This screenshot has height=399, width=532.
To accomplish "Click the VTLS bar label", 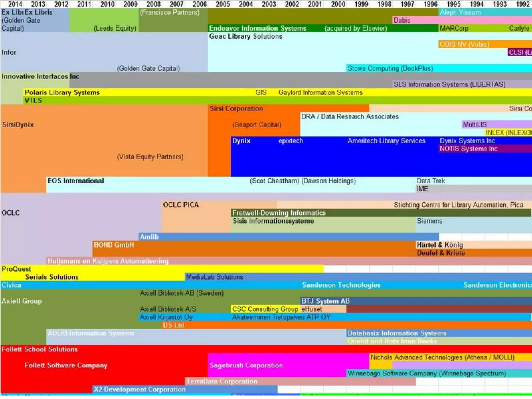I will point(33,101).
